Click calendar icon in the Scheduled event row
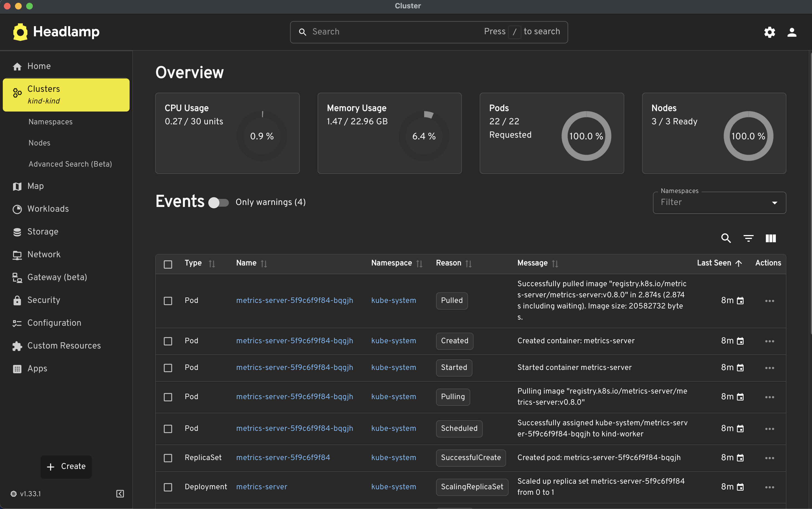812x509 pixels. pyautogui.click(x=740, y=429)
